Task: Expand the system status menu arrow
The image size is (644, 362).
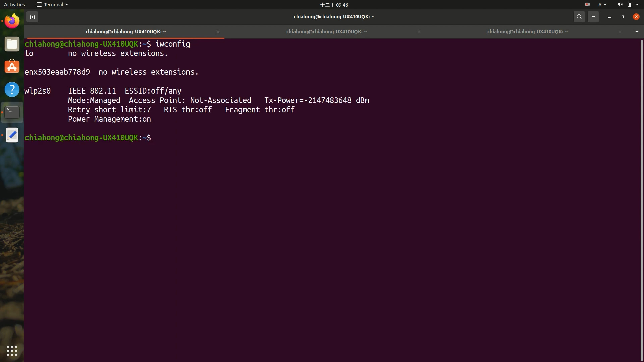Action: 637,5
